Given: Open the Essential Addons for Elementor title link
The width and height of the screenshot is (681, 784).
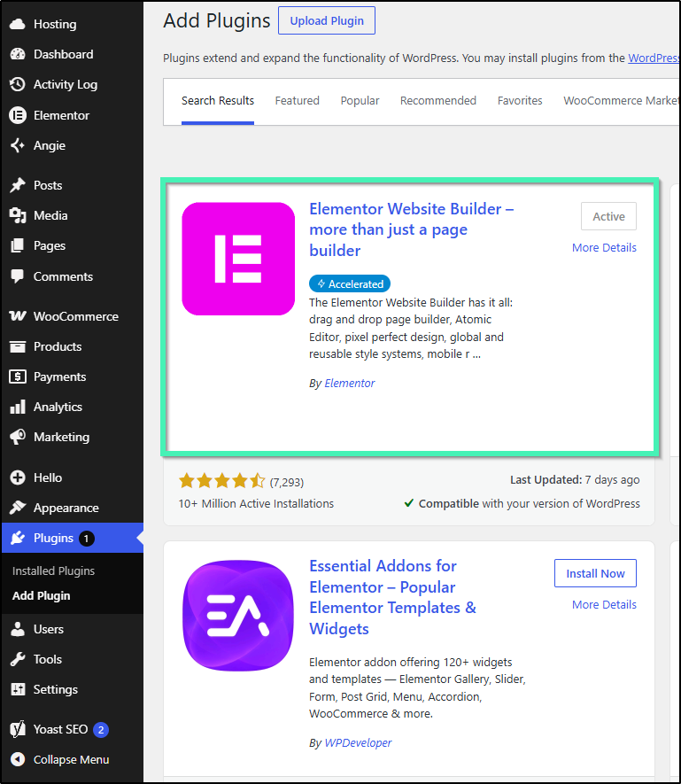Looking at the screenshot, I should 392,597.
